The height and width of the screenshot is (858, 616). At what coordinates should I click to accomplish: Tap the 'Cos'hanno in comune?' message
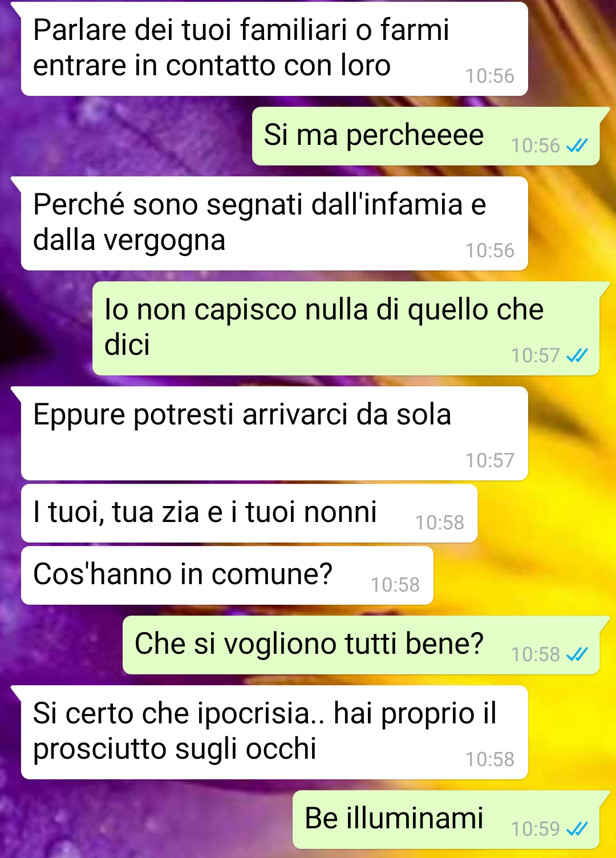coord(227,576)
